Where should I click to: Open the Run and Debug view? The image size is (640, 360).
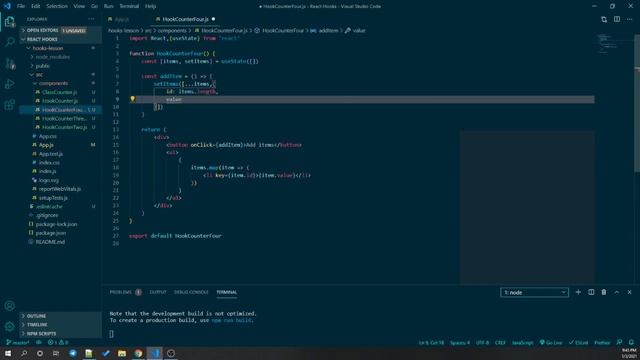[10, 84]
